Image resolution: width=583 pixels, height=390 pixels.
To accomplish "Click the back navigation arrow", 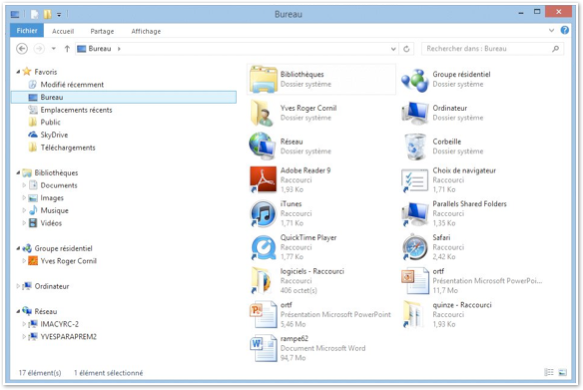I will pos(22,49).
